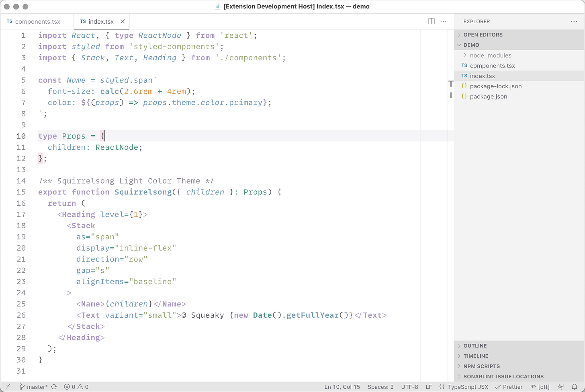Click the braces icon next to package-lock.json

464,86
